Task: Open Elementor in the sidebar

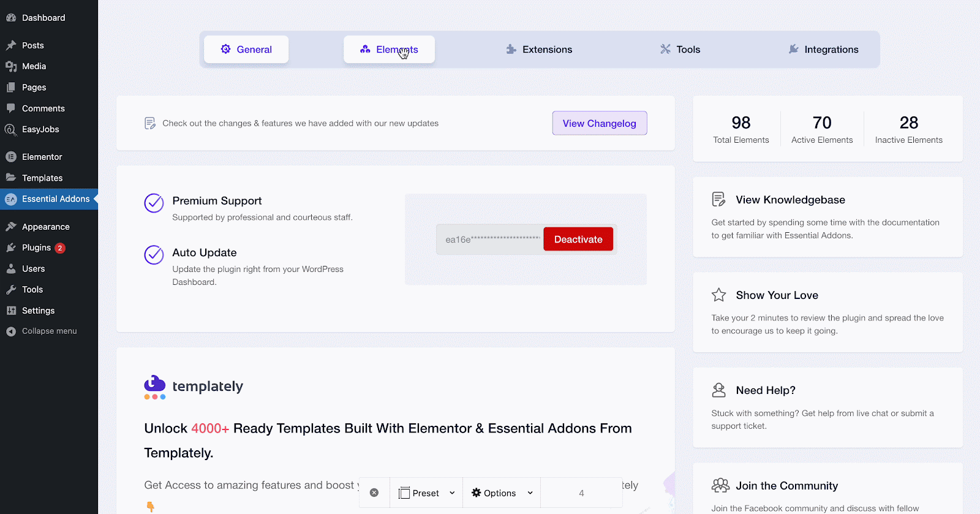Action: 42,157
